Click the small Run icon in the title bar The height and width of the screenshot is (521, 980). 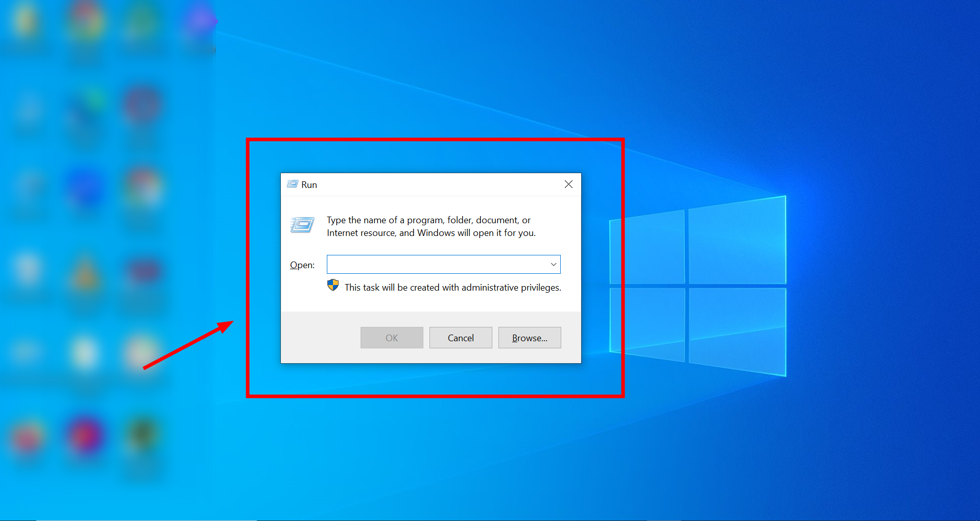[x=293, y=184]
